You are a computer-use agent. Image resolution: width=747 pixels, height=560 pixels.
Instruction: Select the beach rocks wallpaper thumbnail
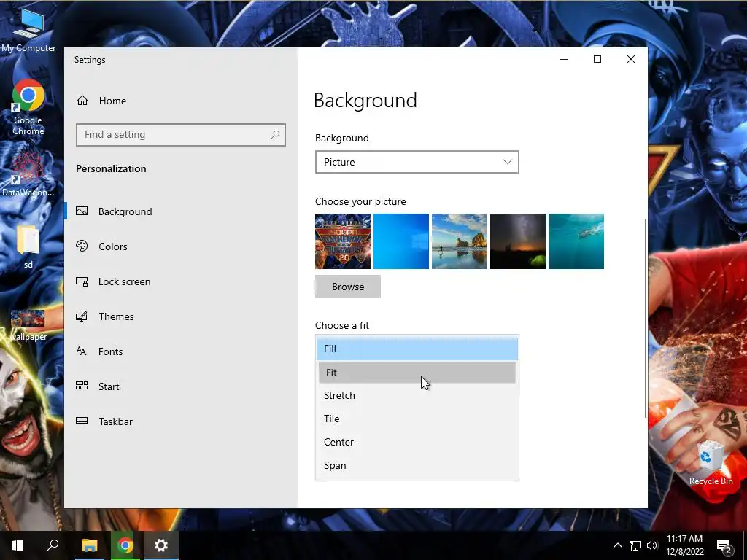coord(460,241)
